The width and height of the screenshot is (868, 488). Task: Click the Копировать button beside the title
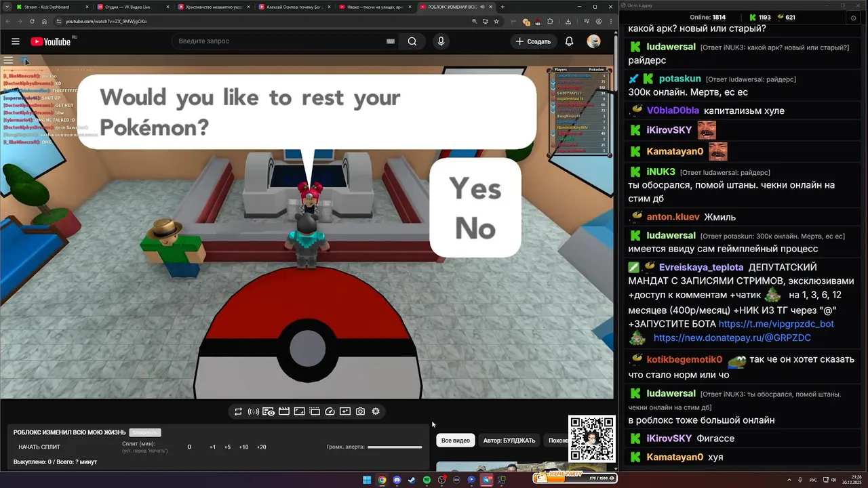click(x=145, y=432)
